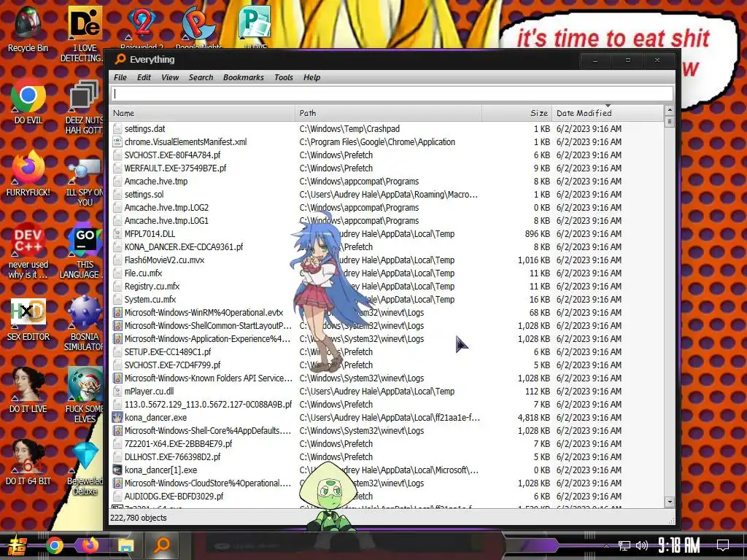Open the DEV C++ desktop shortcut

tap(28, 251)
